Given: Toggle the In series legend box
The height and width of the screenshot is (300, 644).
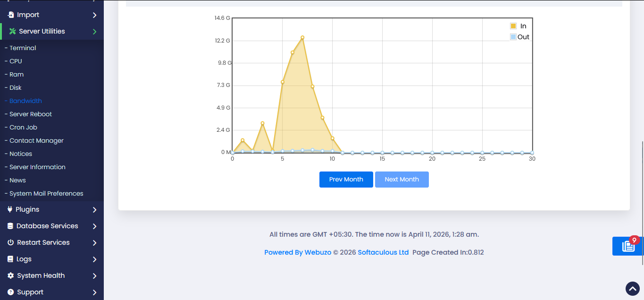Looking at the screenshot, I should 513,26.
